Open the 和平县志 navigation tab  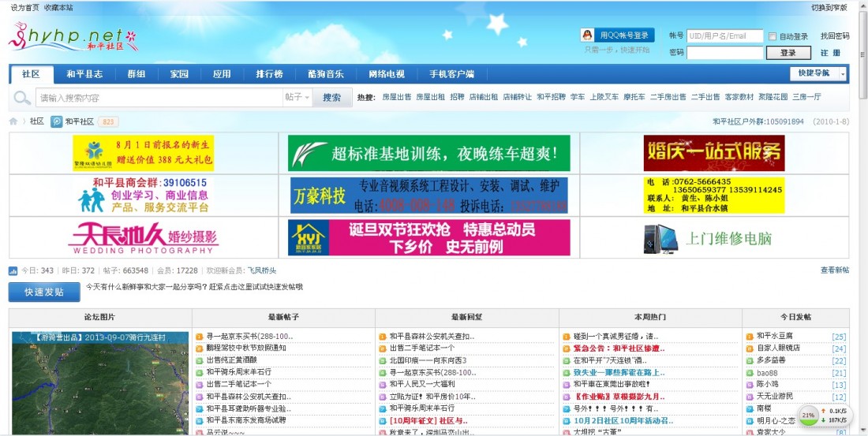pyautogui.click(x=84, y=74)
